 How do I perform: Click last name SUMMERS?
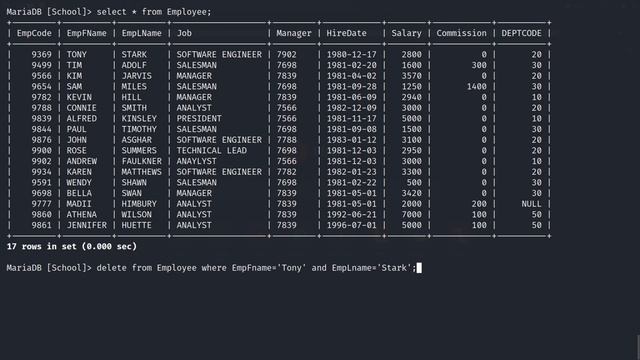pos(139,150)
